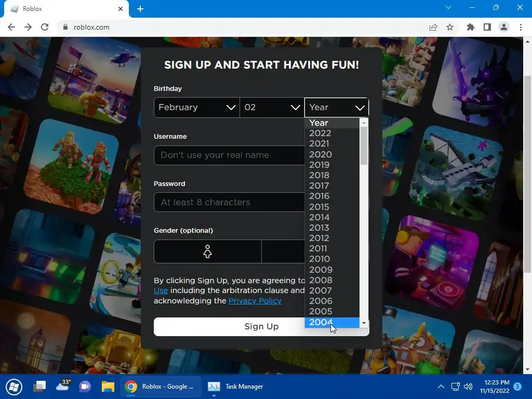The image size is (532, 399).
Task: Click year list scrollbar down arrow
Action: (364, 323)
